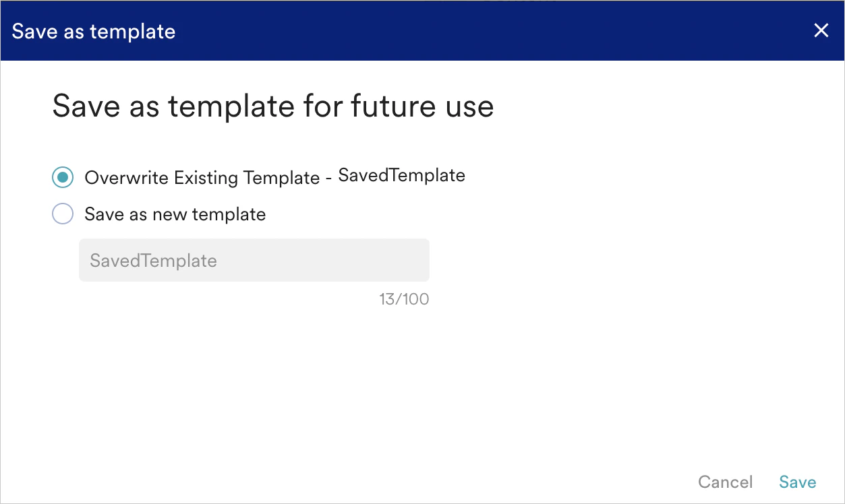Click the dialog title bar text
845x504 pixels.
click(x=92, y=31)
